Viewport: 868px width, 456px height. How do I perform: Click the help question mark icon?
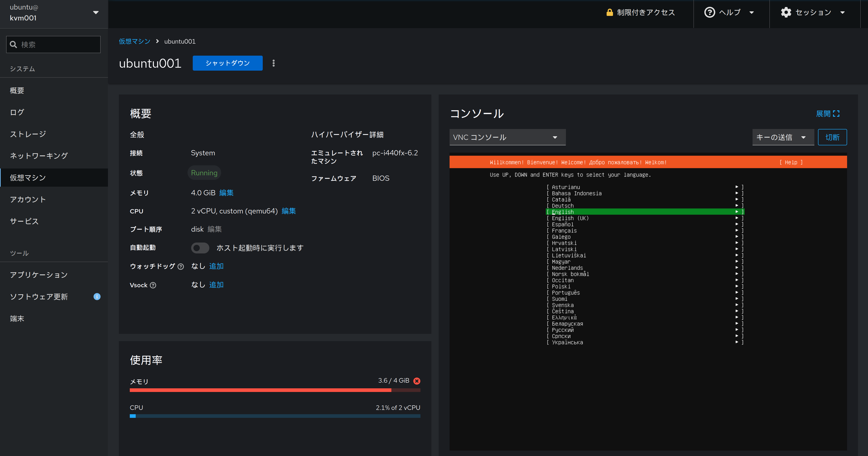tap(709, 12)
